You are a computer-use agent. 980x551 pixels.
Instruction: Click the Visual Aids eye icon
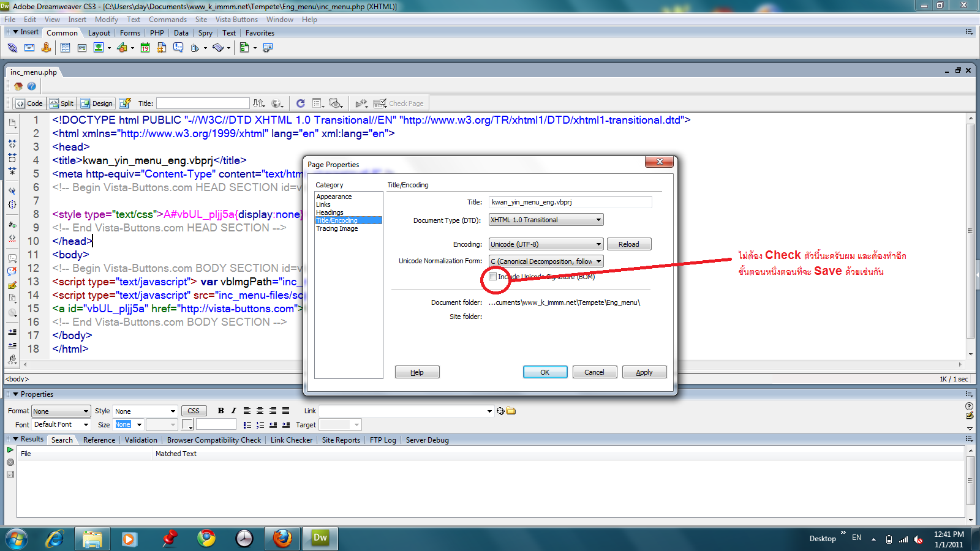point(336,103)
